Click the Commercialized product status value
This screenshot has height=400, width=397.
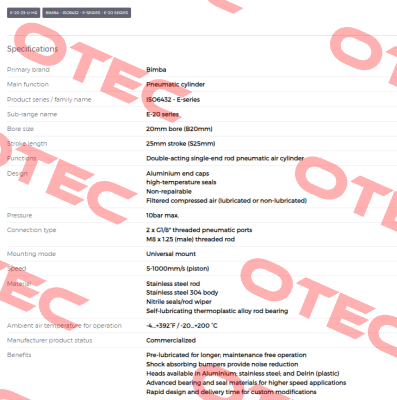[x=171, y=340]
